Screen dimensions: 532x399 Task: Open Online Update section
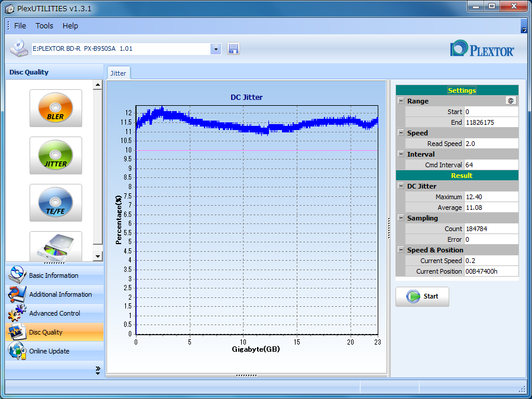click(54, 351)
